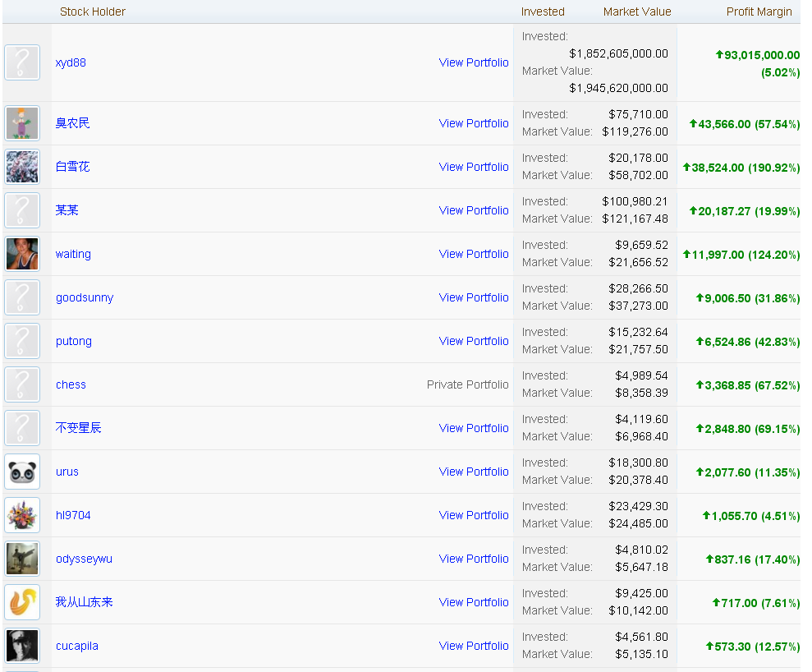Click 某某's placeholder avatar

coord(22,210)
